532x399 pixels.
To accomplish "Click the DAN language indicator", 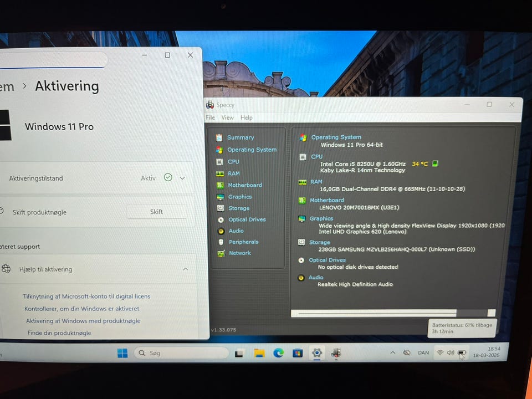I will [x=423, y=353].
